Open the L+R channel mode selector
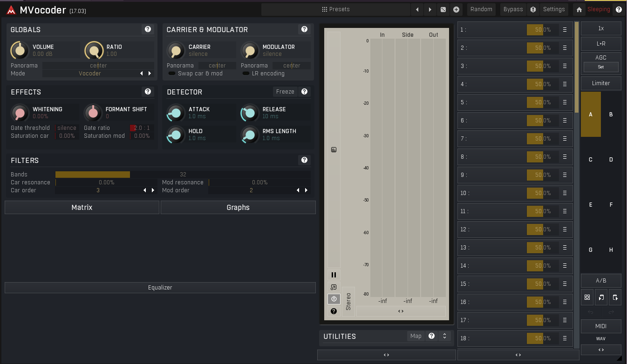The width and height of the screenshot is (627, 364). tap(601, 44)
